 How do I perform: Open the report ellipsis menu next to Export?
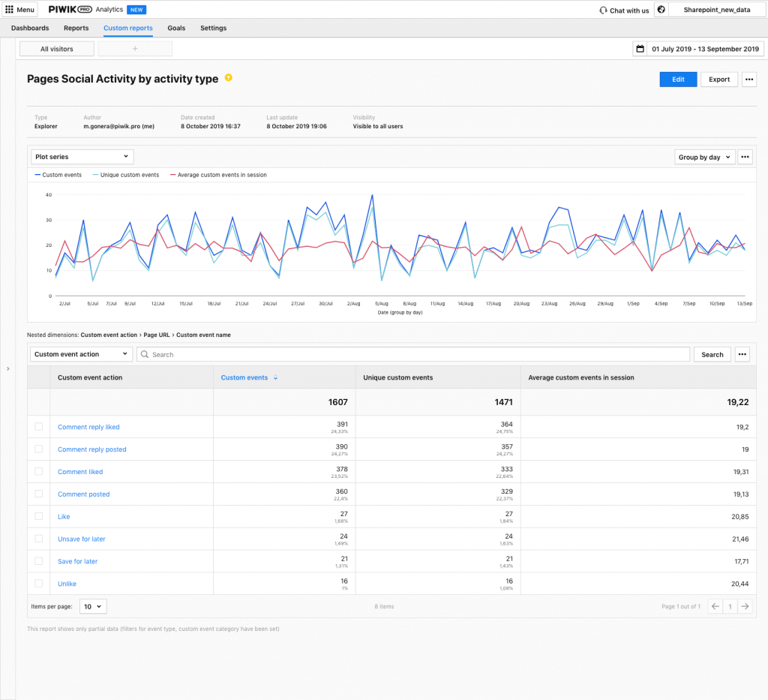[x=748, y=79]
